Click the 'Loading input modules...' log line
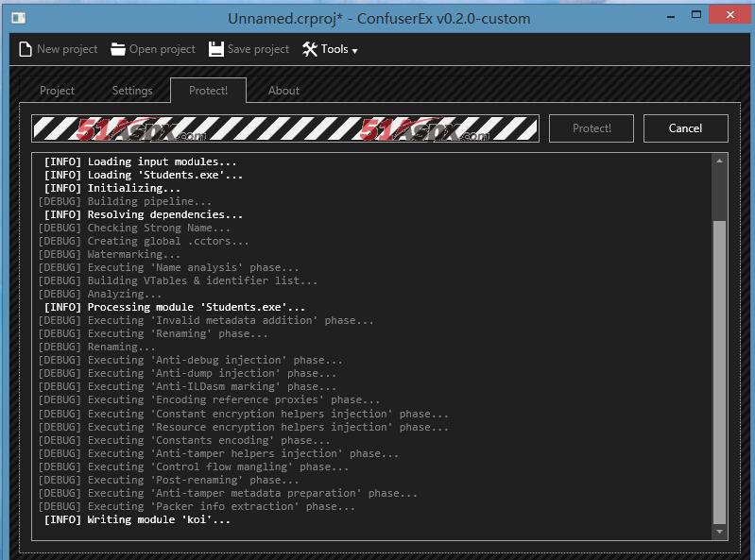Image resolution: width=755 pixels, height=560 pixels. tap(140, 161)
